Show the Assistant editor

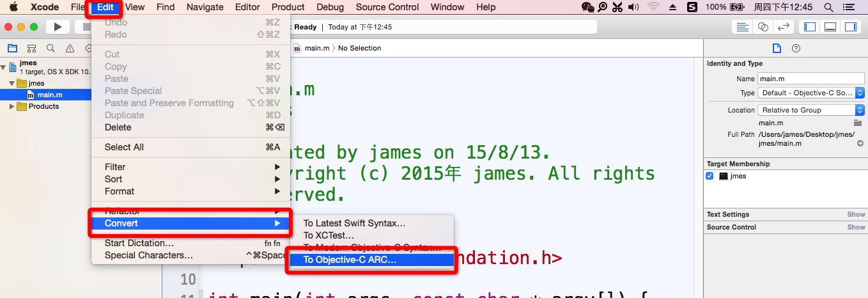pyautogui.click(x=763, y=27)
